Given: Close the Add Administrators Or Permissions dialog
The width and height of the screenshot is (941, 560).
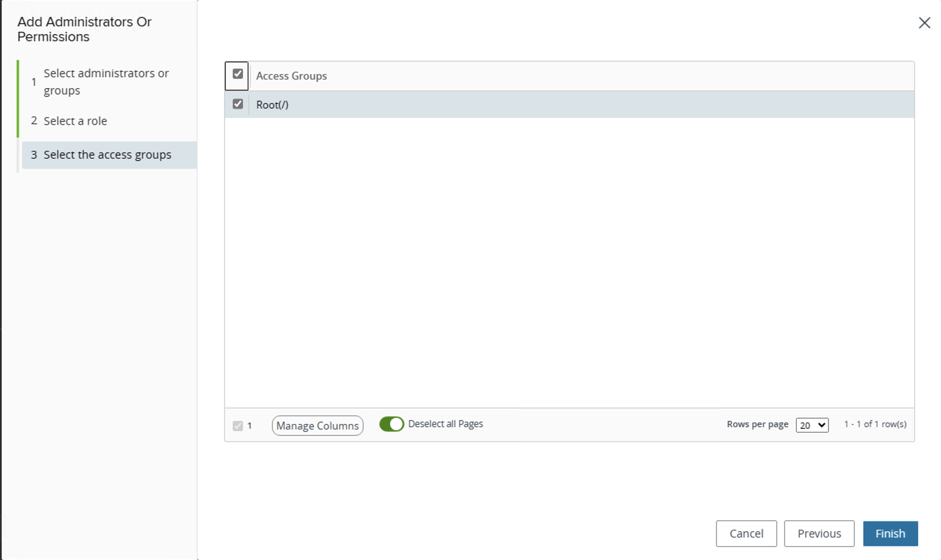Looking at the screenshot, I should [x=925, y=23].
